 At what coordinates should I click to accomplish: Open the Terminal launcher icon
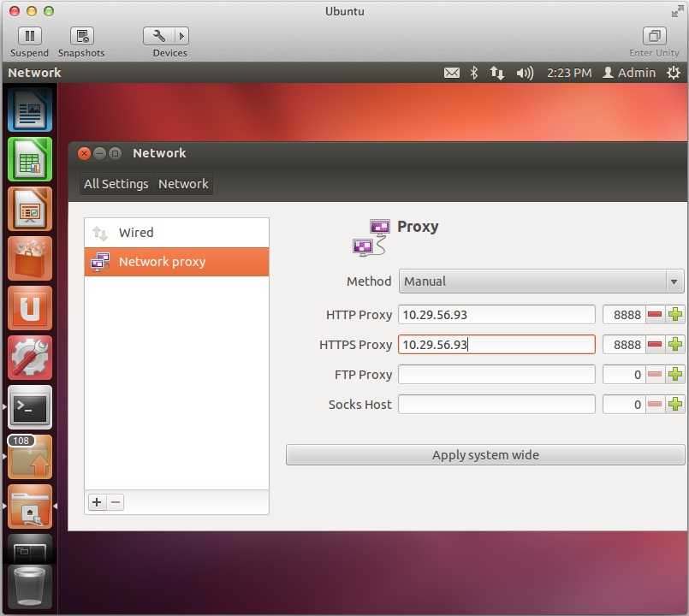[30, 407]
